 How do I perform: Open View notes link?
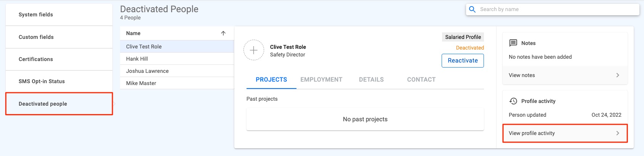[565, 75]
